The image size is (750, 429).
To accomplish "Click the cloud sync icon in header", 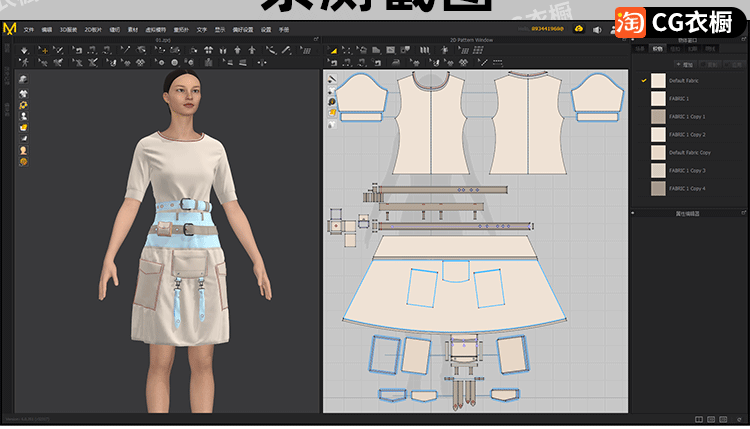I will [x=579, y=29].
